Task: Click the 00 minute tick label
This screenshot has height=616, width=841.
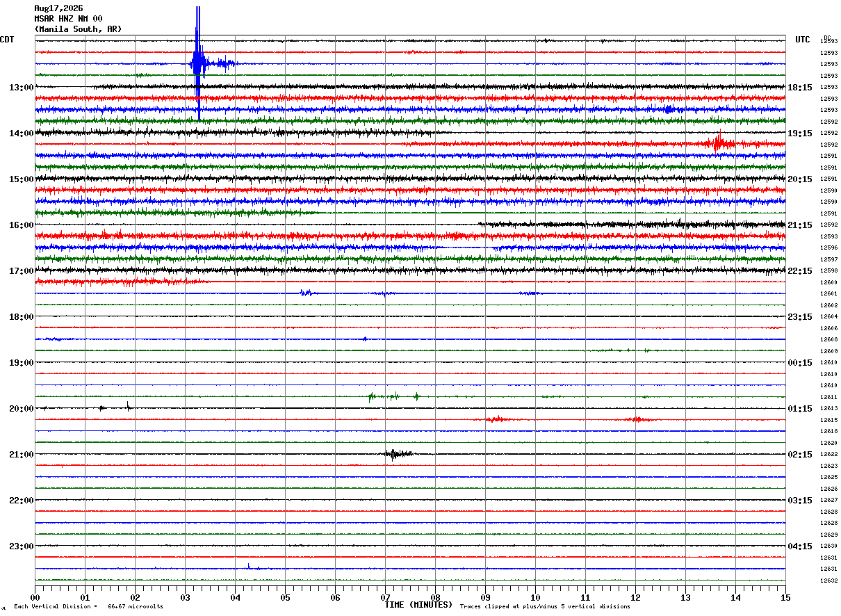Action: [35, 598]
